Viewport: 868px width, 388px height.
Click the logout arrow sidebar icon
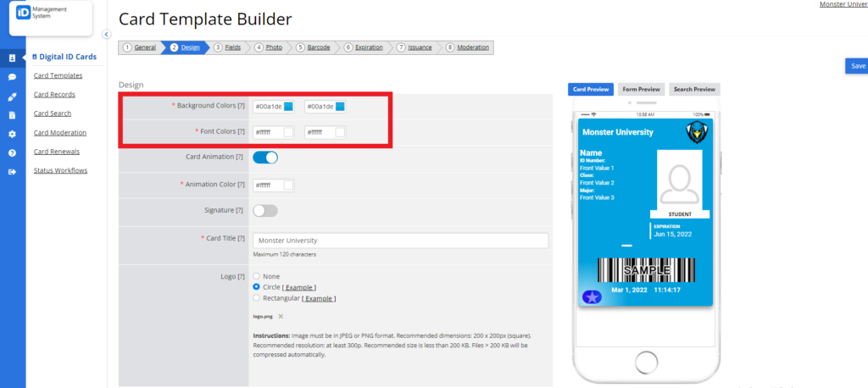coord(12,172)
